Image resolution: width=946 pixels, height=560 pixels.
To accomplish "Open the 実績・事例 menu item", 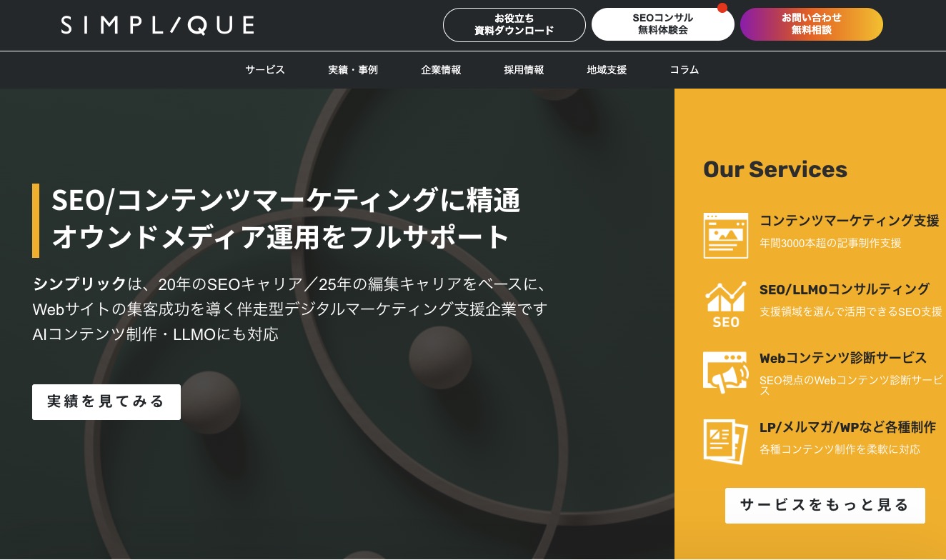I will [353, 70].
